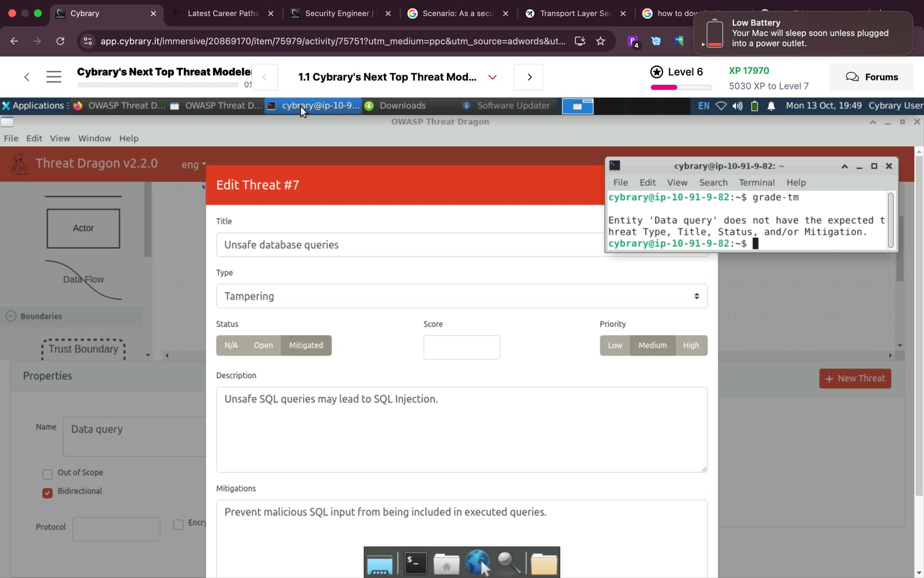Reload the browser page

60,41
